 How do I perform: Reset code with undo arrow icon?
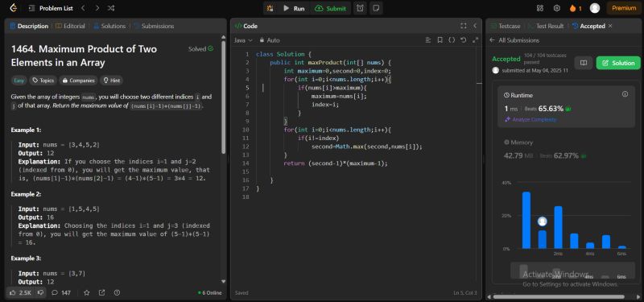click(464, 39)
